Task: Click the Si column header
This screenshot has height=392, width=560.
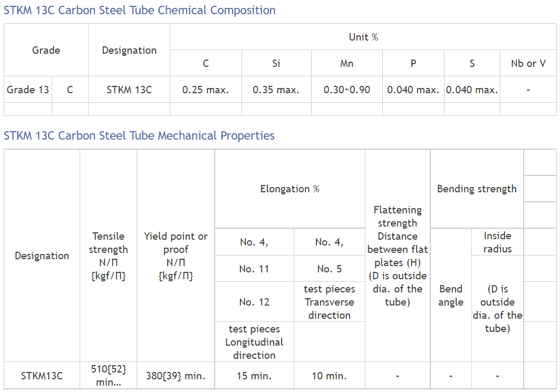Action: (276, 63)
